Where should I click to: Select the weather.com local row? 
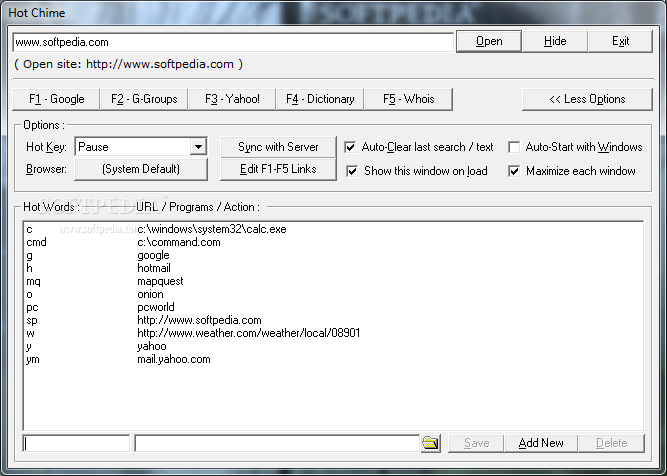point(334,333)
